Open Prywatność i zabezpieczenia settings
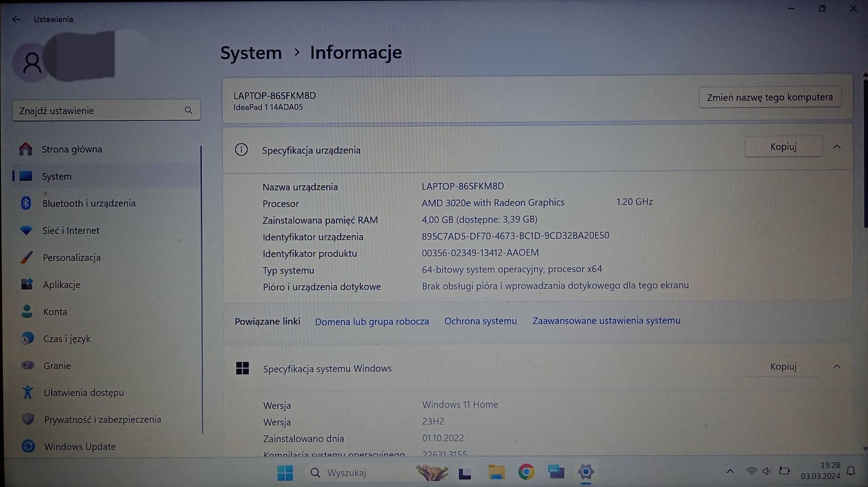Viewport: 868px width, 487px height. (102, 419)
